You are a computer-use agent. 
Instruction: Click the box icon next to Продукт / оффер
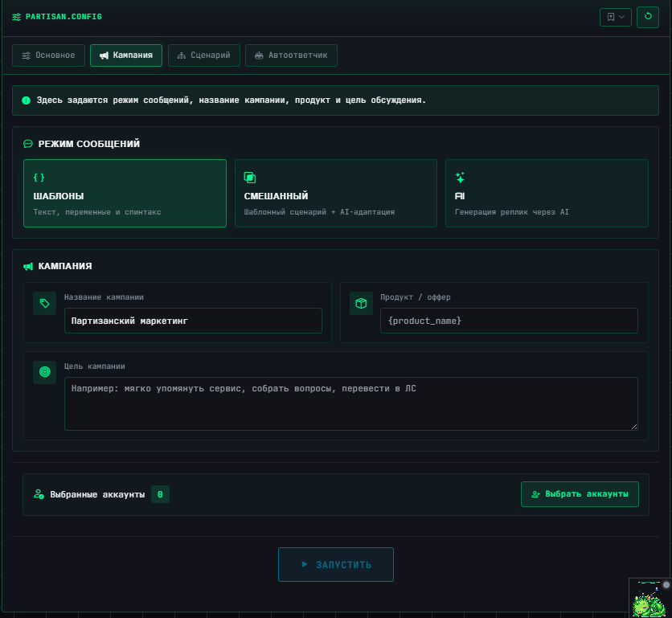[361, 304]
